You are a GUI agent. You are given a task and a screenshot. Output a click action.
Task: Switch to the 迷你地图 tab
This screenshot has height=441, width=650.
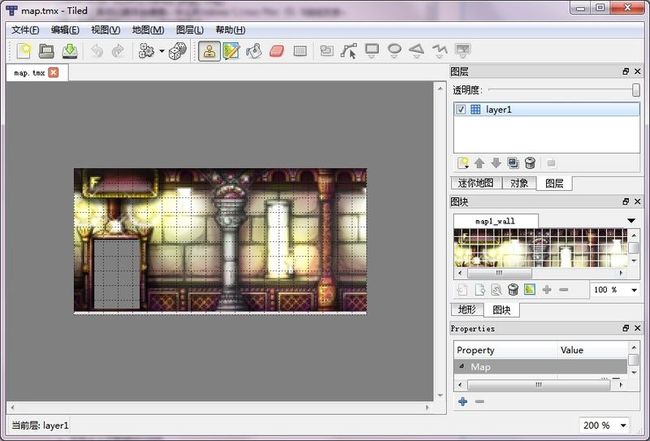[476, 183]
